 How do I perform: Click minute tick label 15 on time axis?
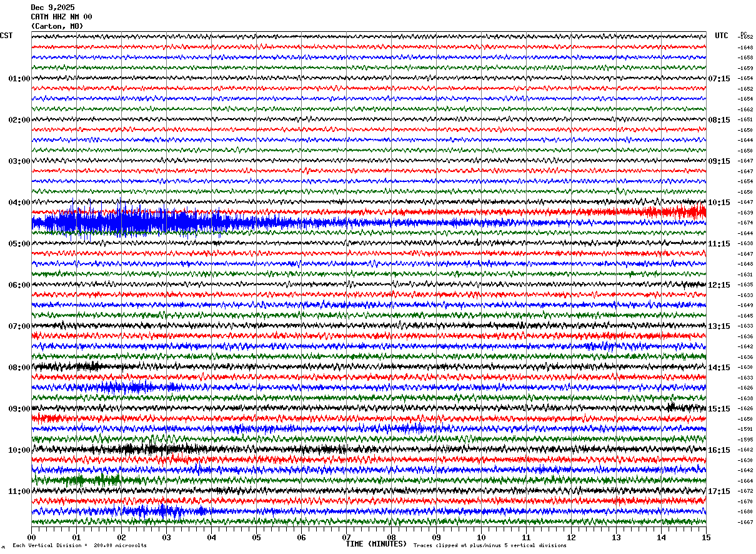click(706, 537)
